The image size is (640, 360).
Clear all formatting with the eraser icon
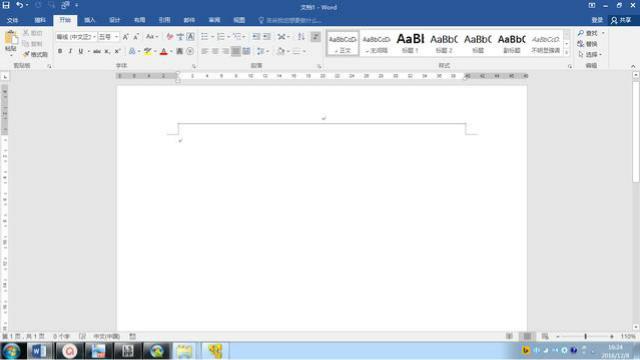(x=170, y=37)
